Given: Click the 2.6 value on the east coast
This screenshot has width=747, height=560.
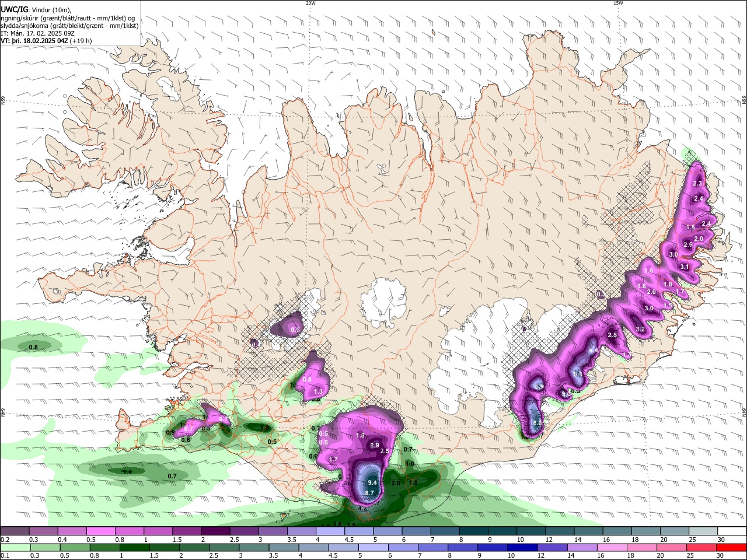Looking at the screenshot, I should click(x=687, y=245).
